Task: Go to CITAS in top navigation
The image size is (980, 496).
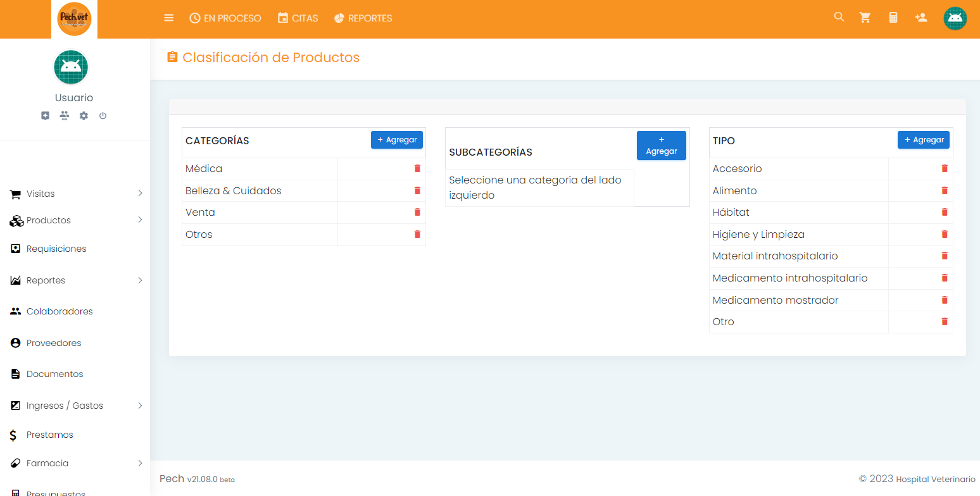Action: (x=298, y=18)
